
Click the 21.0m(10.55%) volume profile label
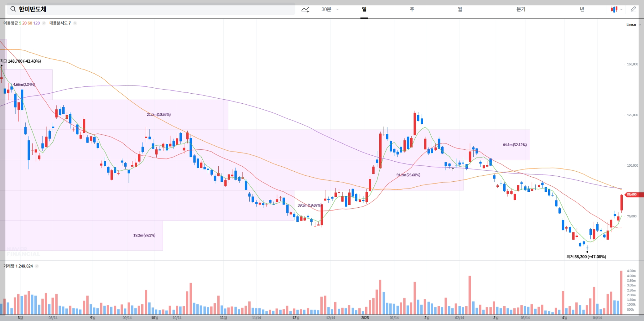[158, 114]
